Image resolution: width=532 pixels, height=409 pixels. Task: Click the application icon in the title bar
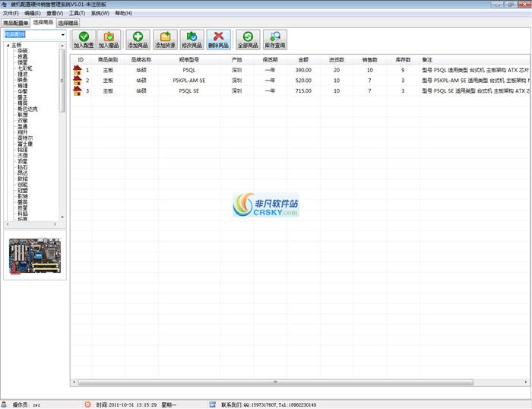4,4
